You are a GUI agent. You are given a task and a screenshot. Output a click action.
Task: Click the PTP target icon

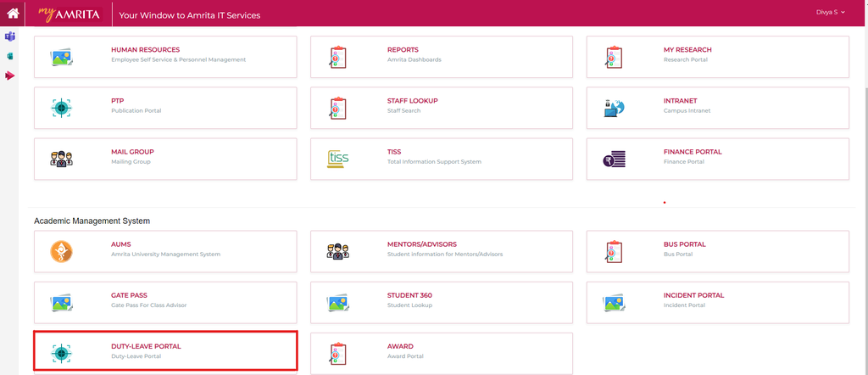point(61,108)
